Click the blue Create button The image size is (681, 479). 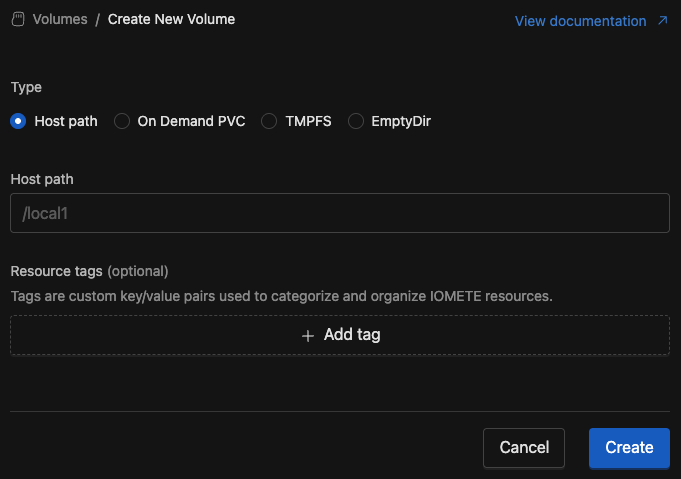[629, 448]
